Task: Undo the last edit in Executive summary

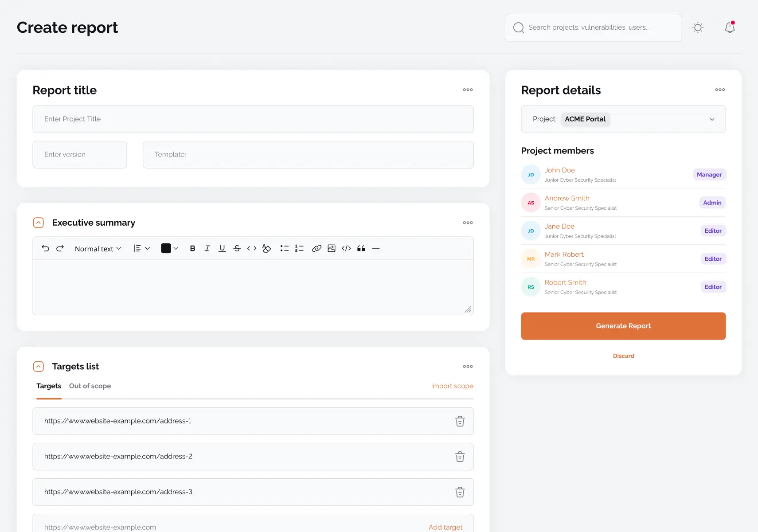Action: click(46, 248)
